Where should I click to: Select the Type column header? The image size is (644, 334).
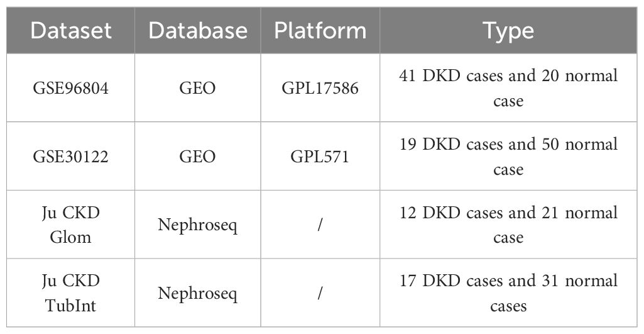point(508,30)
